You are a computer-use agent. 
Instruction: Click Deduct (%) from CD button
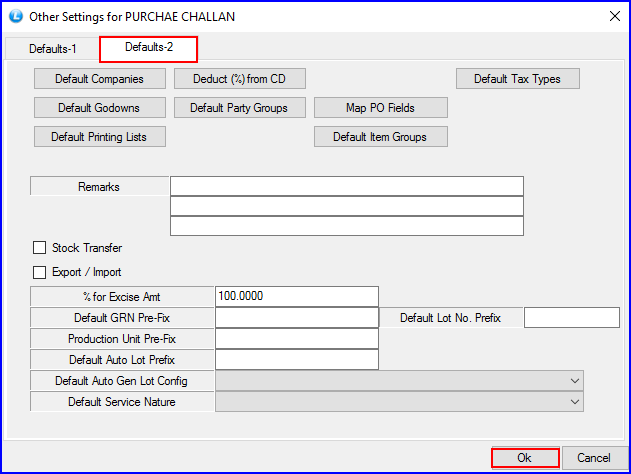pyautogui.click(x=239, y=79)
